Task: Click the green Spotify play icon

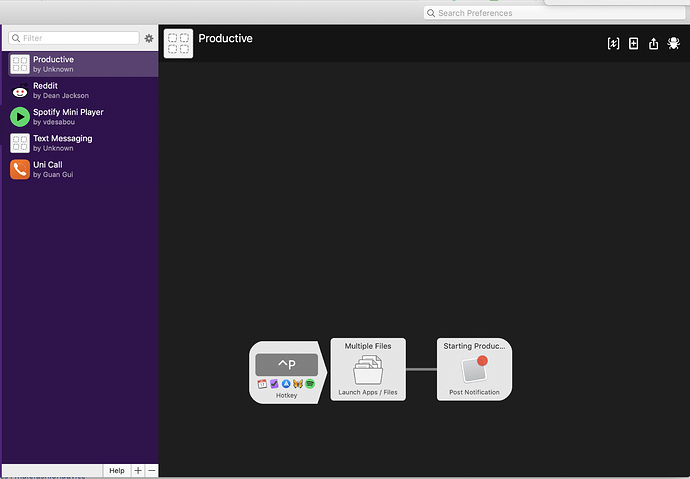Action: 20,117
